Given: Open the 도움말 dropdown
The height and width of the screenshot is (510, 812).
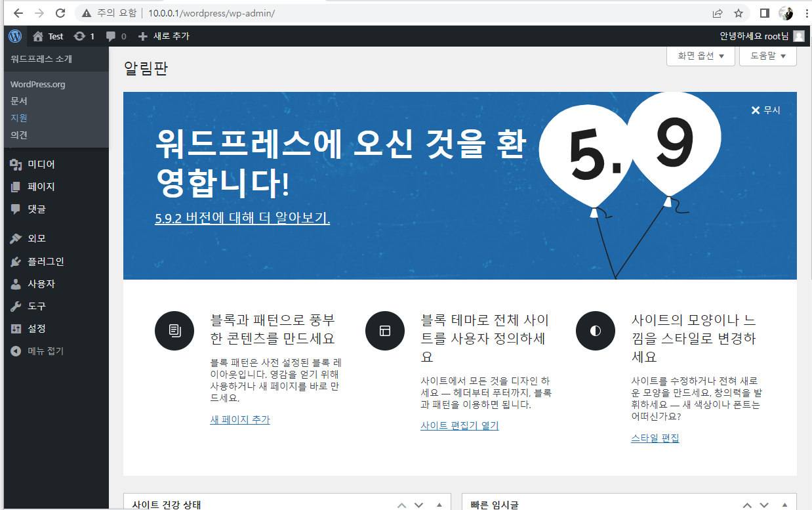Looking at the screenshot, I should pyautogui.click(x=768, y=56).
